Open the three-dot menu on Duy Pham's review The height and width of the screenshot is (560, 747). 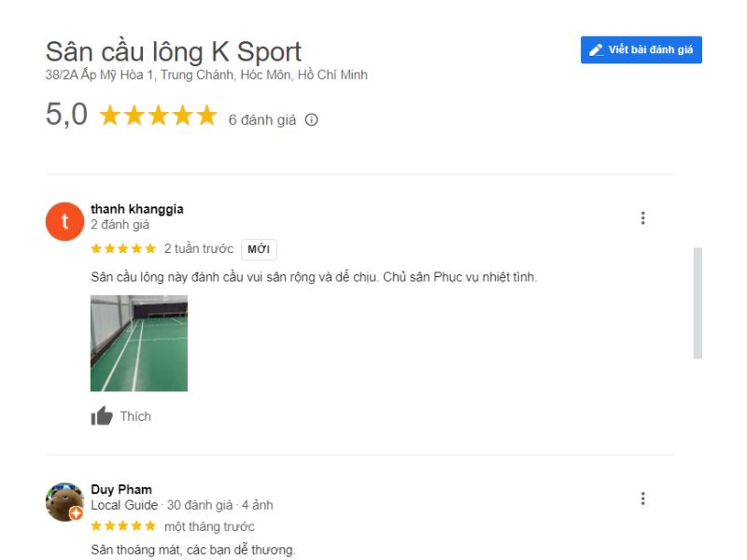pyautogui.click(x=642, y=498)
